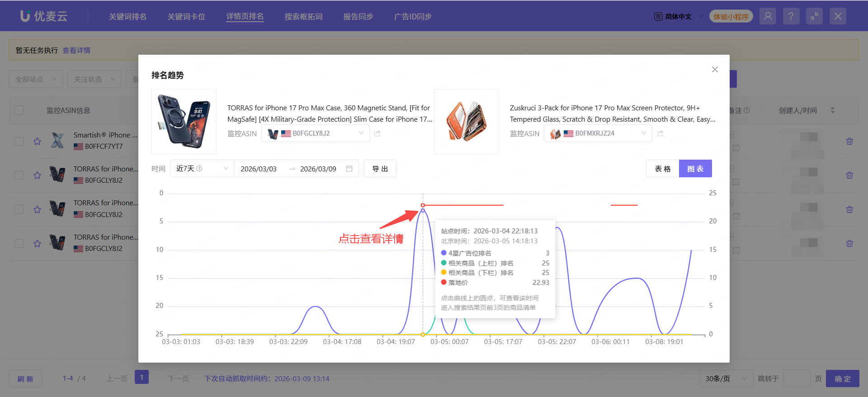Switch to the 报告同步 tab
The height and width of the screenshot is (397, 868).
coord(358,16)
